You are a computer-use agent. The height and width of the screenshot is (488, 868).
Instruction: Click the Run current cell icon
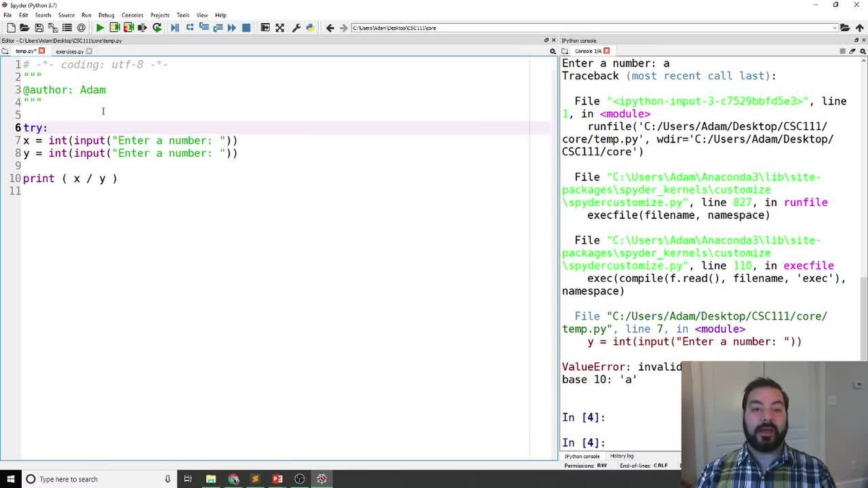(x=114, y=27)
